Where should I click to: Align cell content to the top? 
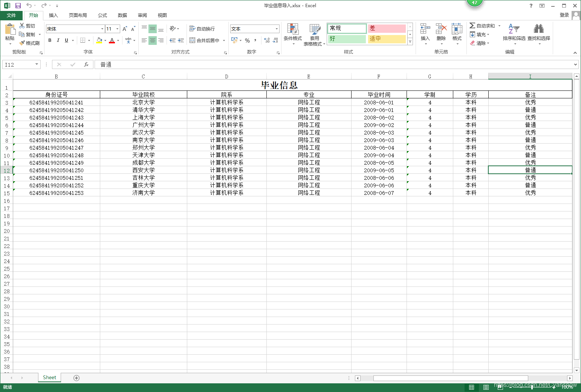click(144, 29)
